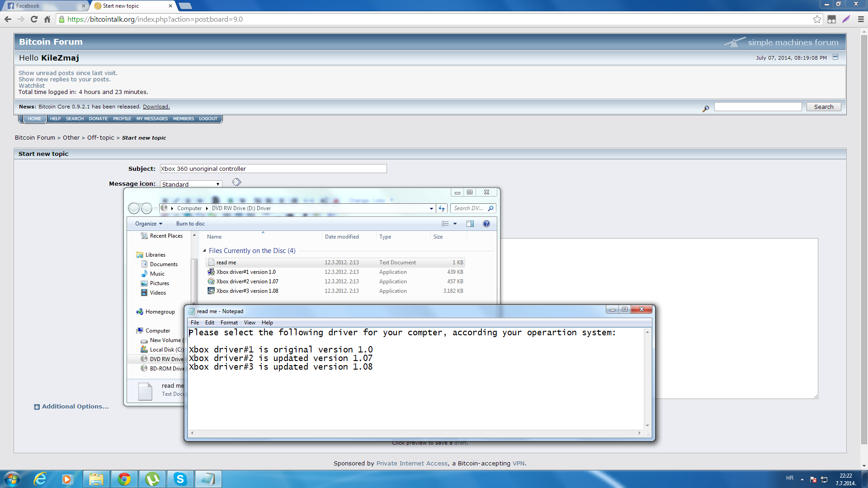The height and width of the screenshot is (488, 868).
Task: Open the File menu in Notepad
Action: (x=195, y=323)
